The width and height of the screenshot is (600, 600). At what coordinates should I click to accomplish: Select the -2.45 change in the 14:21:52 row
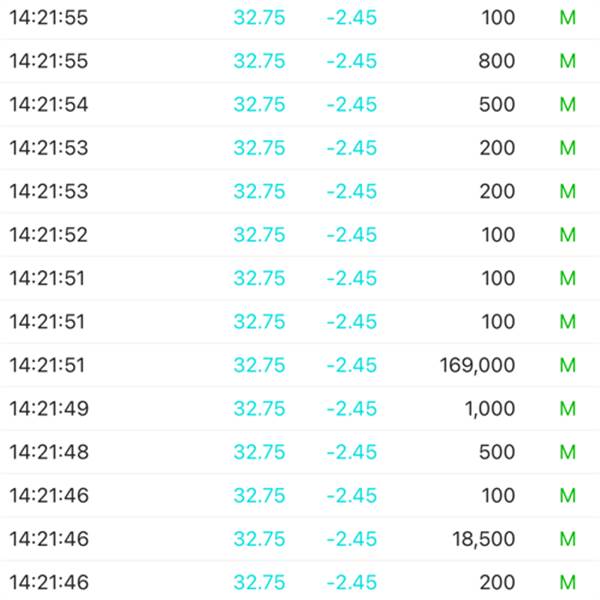coord(351,235)
